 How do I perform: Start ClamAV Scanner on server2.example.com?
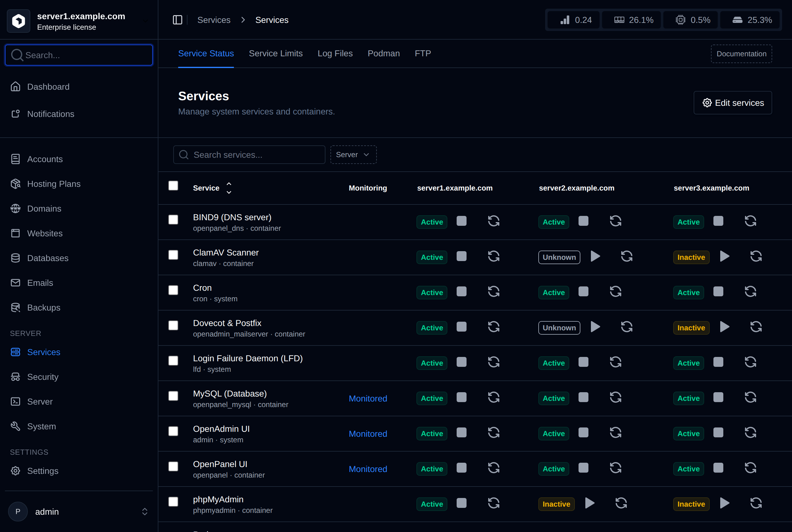596,256
